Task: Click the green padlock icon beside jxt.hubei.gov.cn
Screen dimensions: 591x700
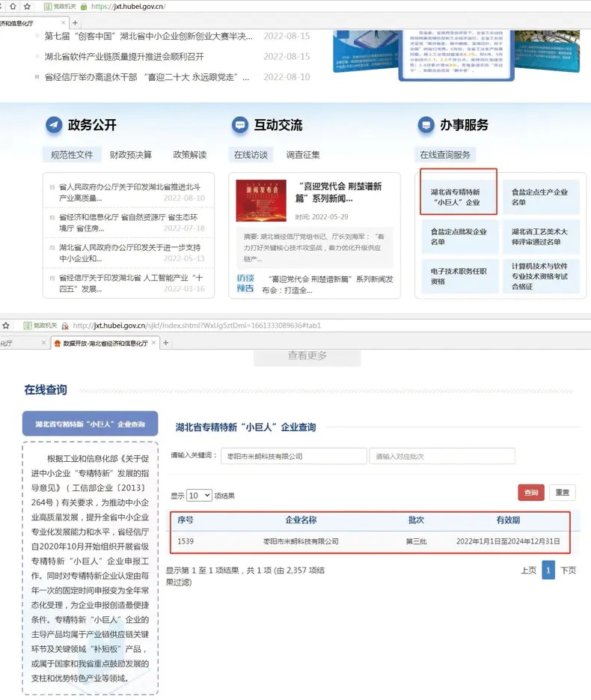Action: 84,6
